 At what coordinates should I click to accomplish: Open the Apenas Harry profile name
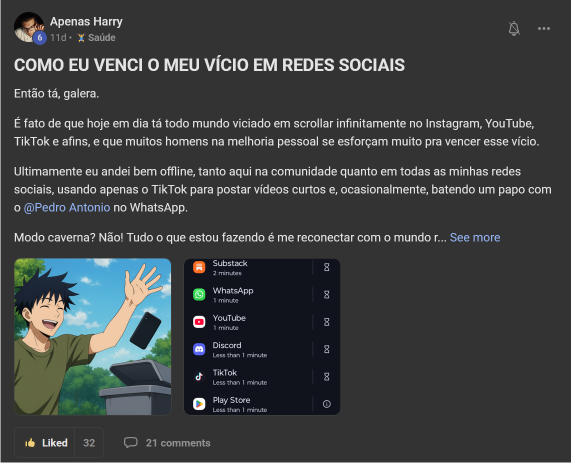[x=86, y=21]
